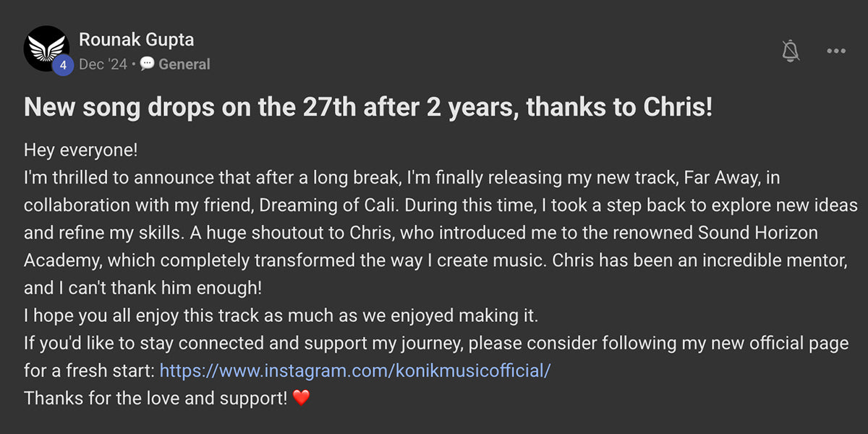Click the phrase 'for a fresh start:'

point(89,370)
